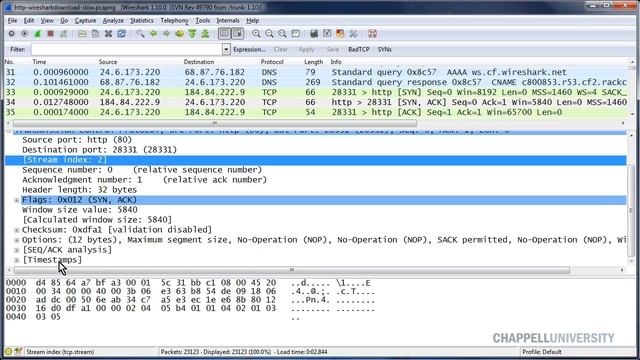Open preferences wrench icon
Screen dimensions: 640x360
pyautogui.click(x=353, y=34)
